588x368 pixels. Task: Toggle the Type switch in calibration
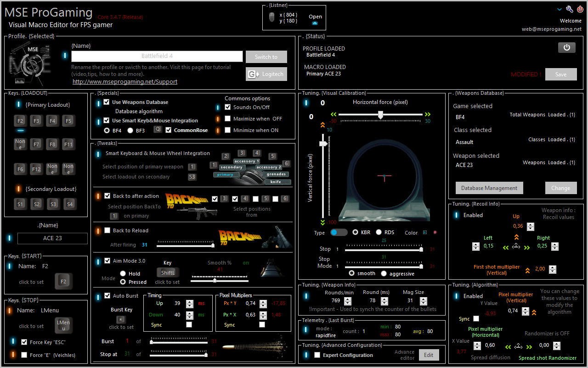point(339,232)
